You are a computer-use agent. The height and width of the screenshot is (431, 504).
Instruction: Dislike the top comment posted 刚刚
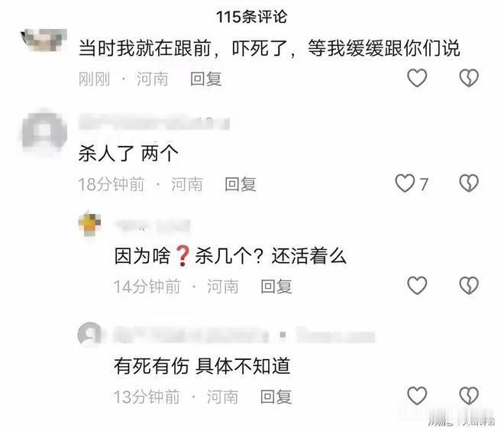(469, 78)
